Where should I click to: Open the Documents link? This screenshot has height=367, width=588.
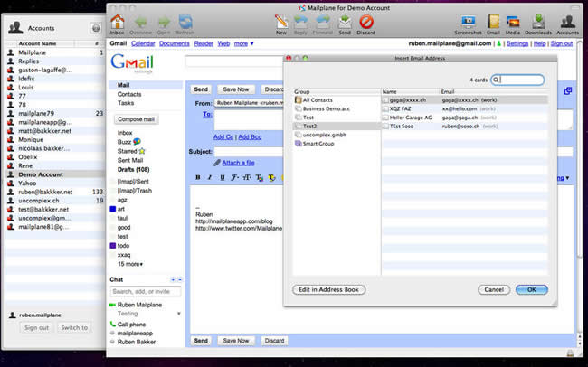[x=174, y=43]
